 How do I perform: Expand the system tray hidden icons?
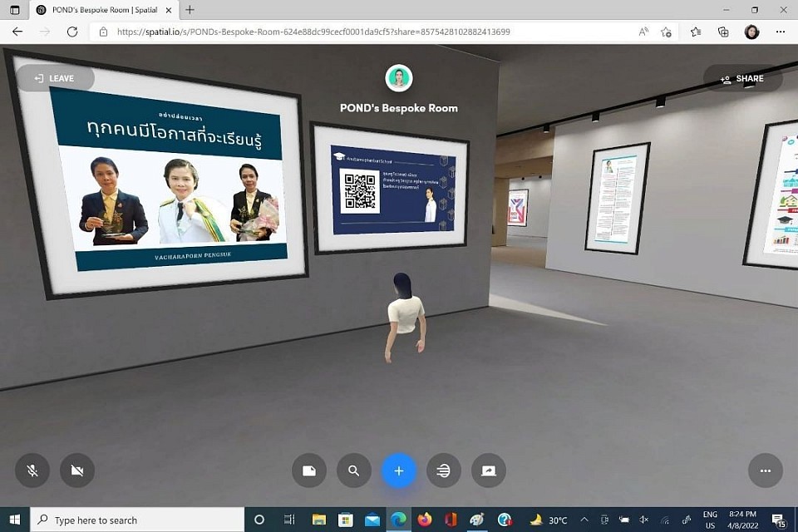[584, 520]
